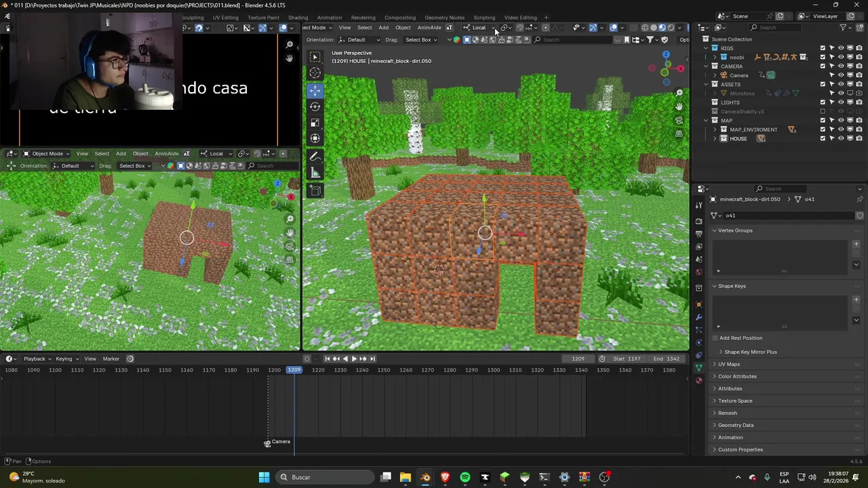Screen dimensions: 868x488
Task: Open the timeline Keying menu
Action: [x=66, y=359]
